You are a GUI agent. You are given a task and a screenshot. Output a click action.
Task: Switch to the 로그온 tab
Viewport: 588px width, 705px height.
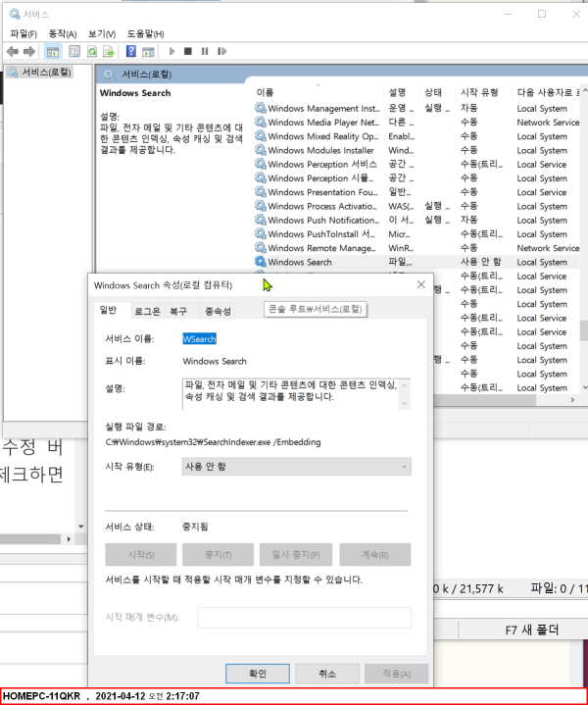(147, 311)
